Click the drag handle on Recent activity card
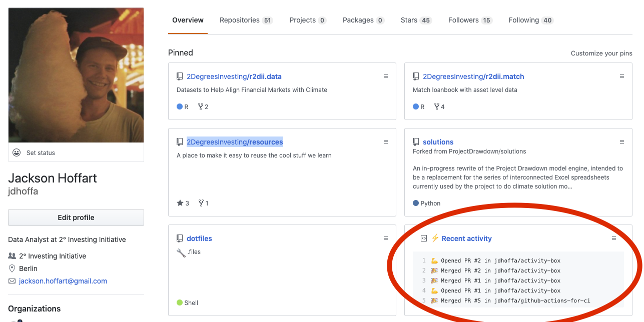 click(x=614, y=238)
